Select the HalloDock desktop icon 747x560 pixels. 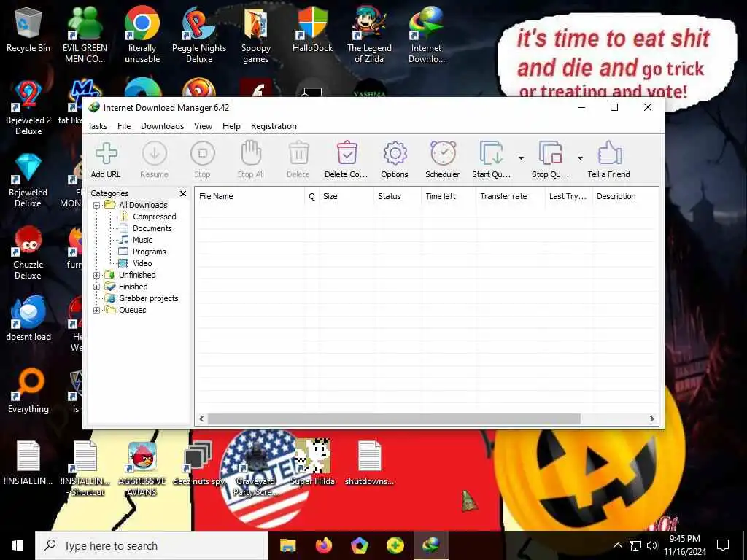click(312, 30)
